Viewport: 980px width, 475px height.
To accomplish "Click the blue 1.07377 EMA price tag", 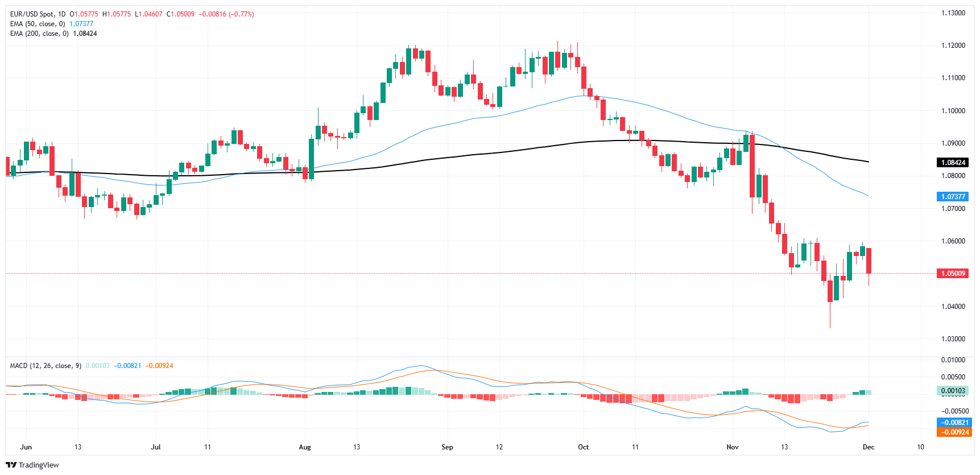I will coord(953,197).
